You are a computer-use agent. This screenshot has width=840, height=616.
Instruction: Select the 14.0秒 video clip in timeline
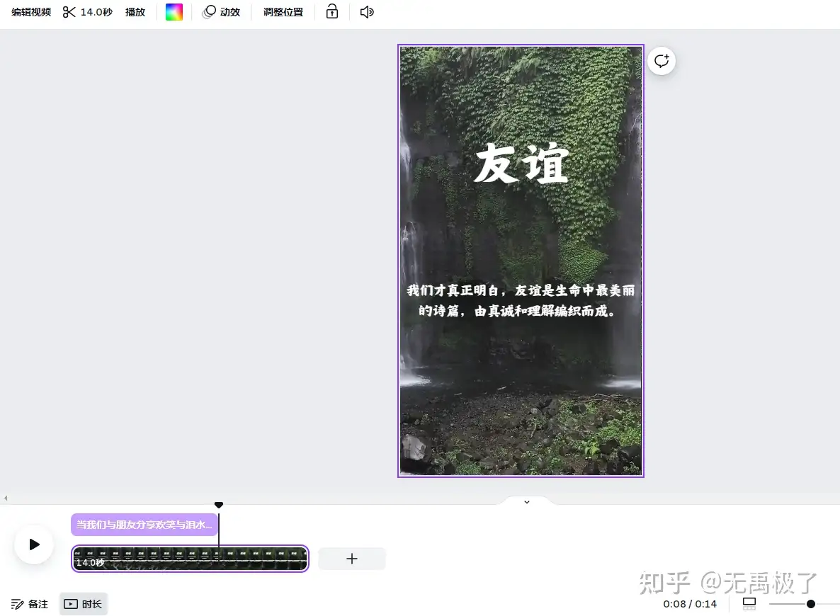[191, 559]
